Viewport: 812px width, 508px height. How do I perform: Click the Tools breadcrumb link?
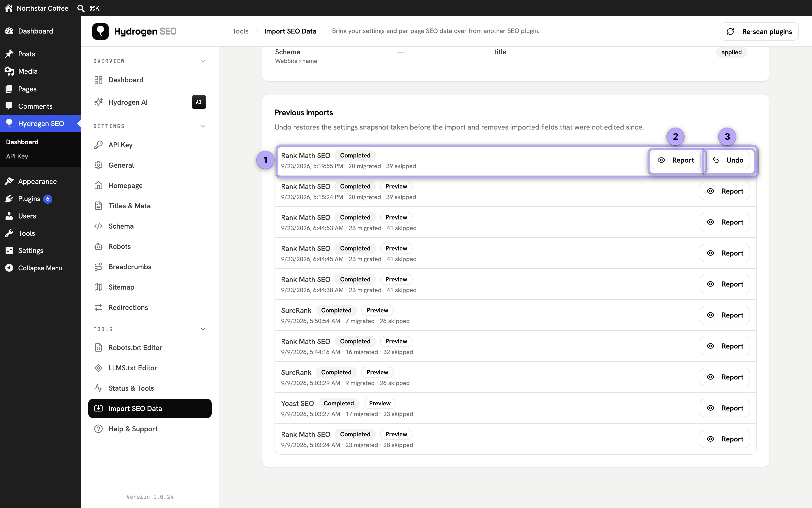pos(240,31)
